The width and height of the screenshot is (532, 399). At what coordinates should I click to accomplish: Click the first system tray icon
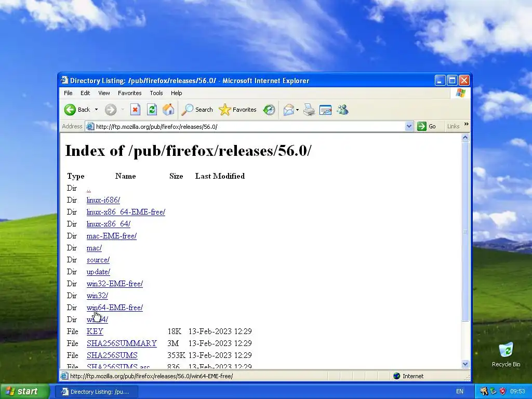point(484,391)
